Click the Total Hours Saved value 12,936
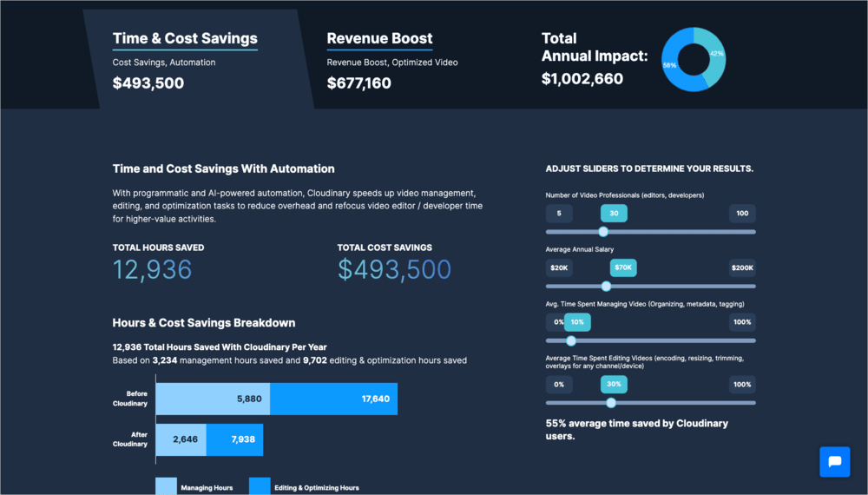This screenshot has width=868, height=495. point(152,270)
